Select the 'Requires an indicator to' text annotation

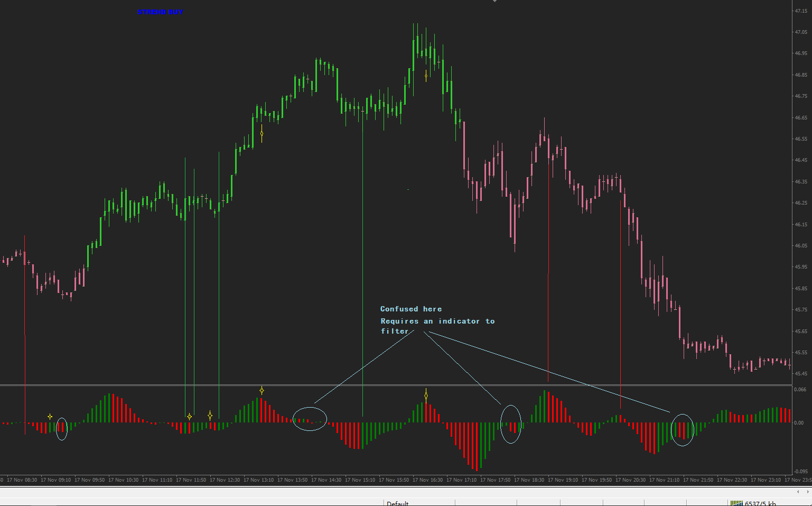tap(438, 321)
